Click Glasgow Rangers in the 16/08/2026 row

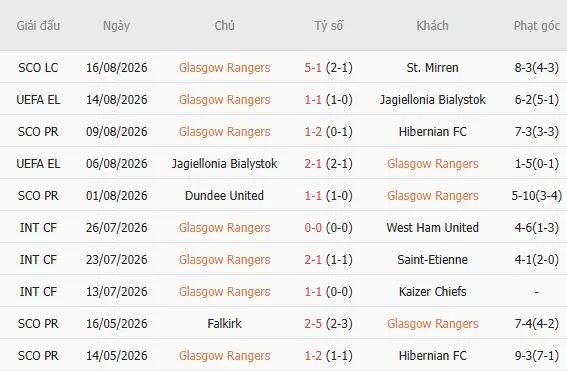(x=224, y=68)
